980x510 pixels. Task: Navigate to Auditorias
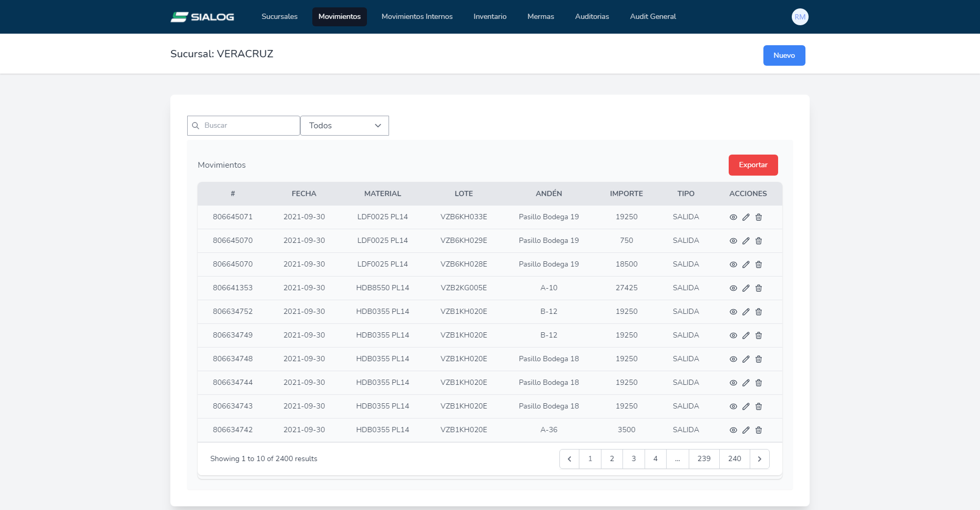(592, 17)
